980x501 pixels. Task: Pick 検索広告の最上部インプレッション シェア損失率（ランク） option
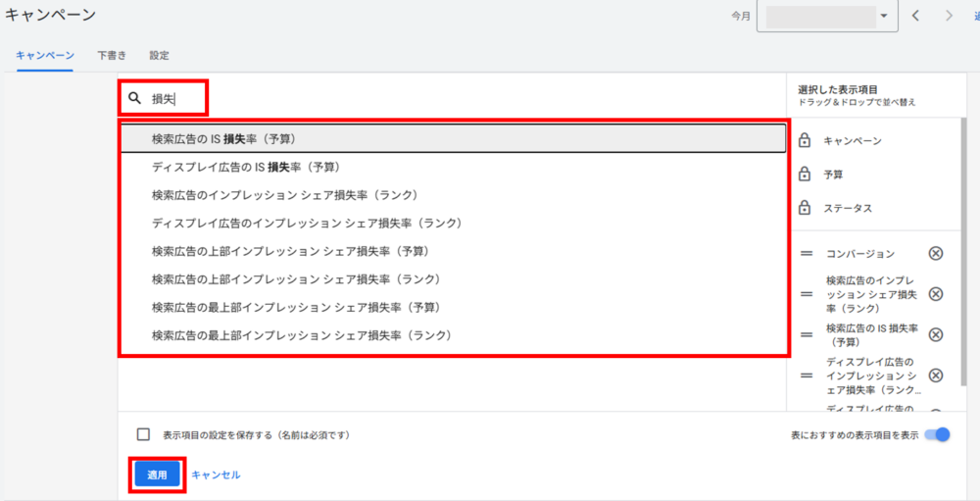(301, 335)
